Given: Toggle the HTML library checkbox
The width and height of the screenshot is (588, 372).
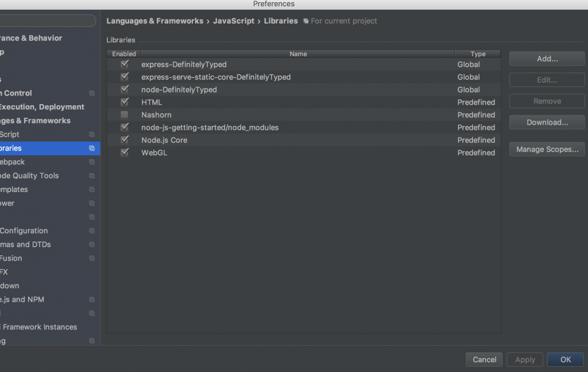Looking at the screenshot, I should pos(125,102).
